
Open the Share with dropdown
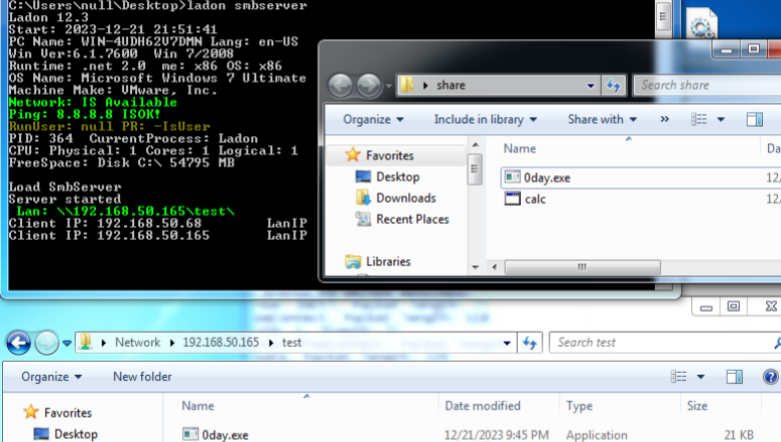[602, 120]
